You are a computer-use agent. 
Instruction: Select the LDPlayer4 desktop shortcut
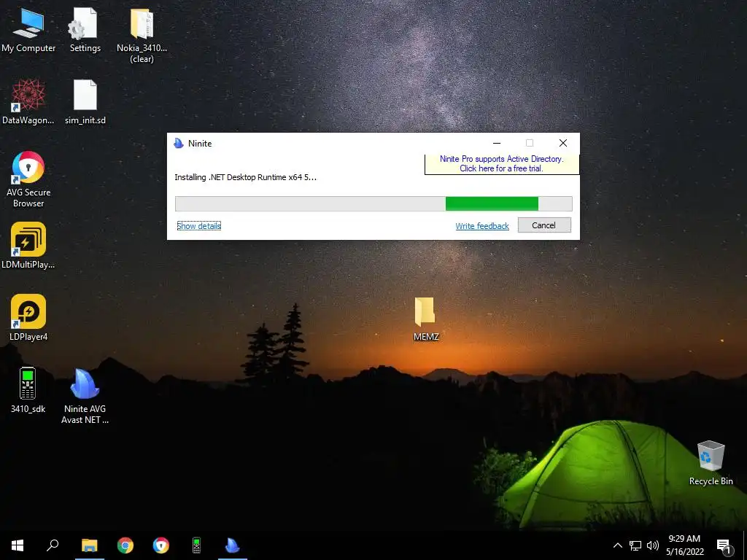tap(28, 318)
